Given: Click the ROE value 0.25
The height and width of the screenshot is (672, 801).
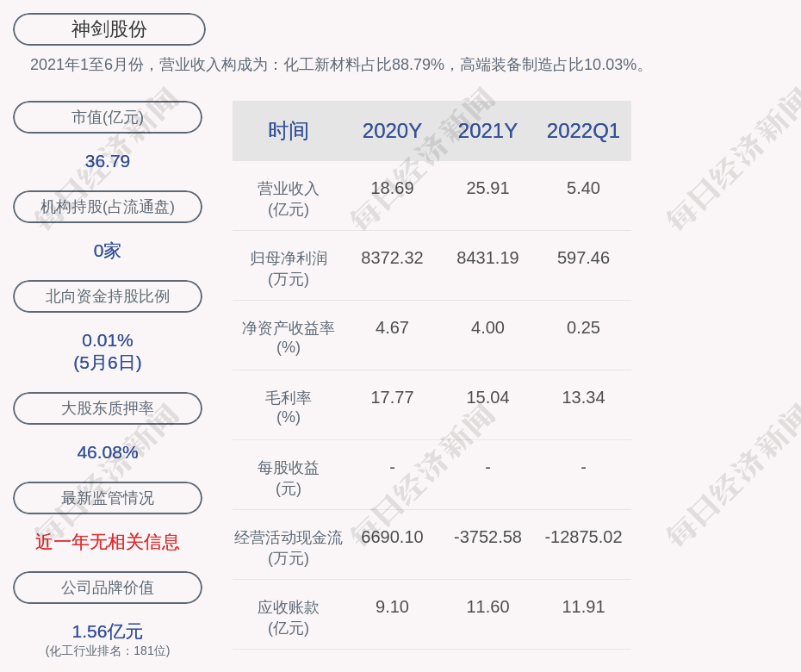Looking at the screenshot, I should point(583,327).
